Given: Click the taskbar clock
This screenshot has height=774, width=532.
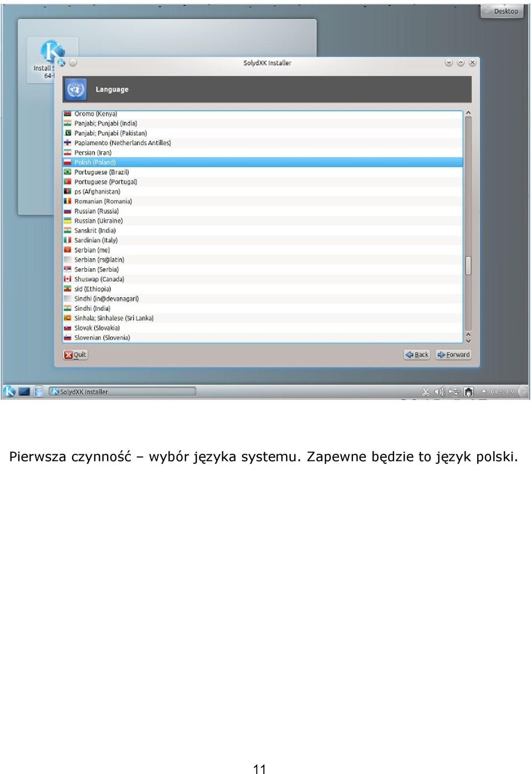Looking at the screenshot, I should click(503, 392).
